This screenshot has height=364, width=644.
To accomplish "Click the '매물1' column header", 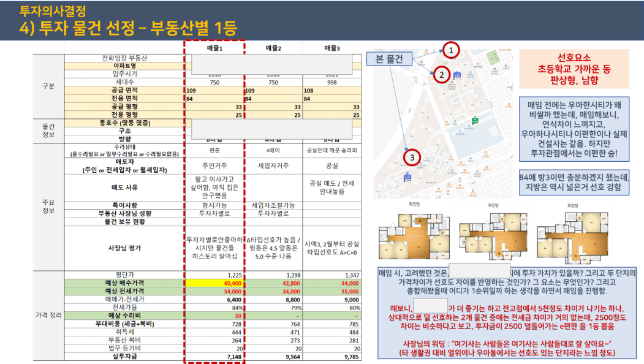I will coord(215,48).
